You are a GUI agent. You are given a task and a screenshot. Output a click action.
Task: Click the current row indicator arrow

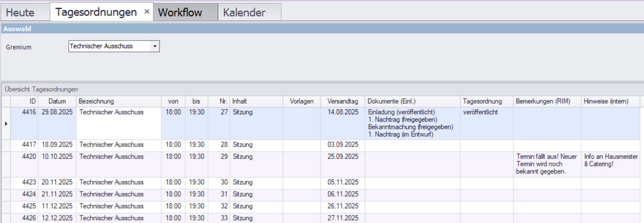tap(6, 123)
